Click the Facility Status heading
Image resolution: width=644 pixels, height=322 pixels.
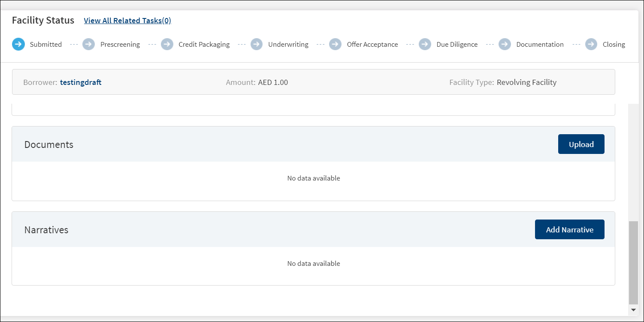coord(43,20)
